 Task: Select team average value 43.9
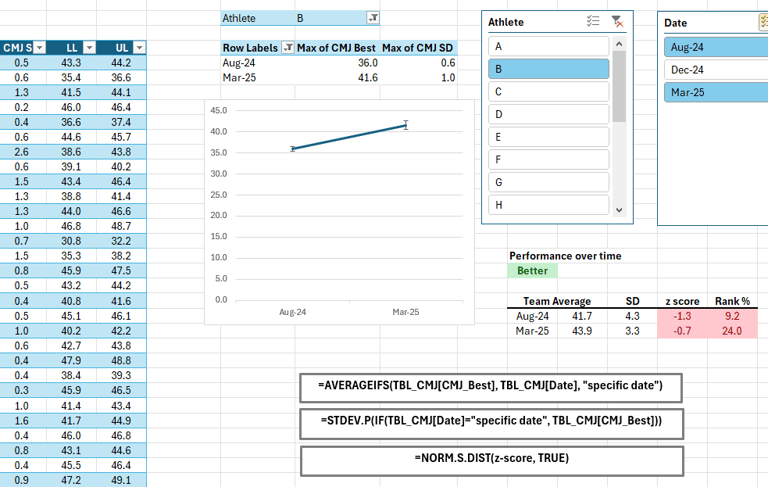582,331
